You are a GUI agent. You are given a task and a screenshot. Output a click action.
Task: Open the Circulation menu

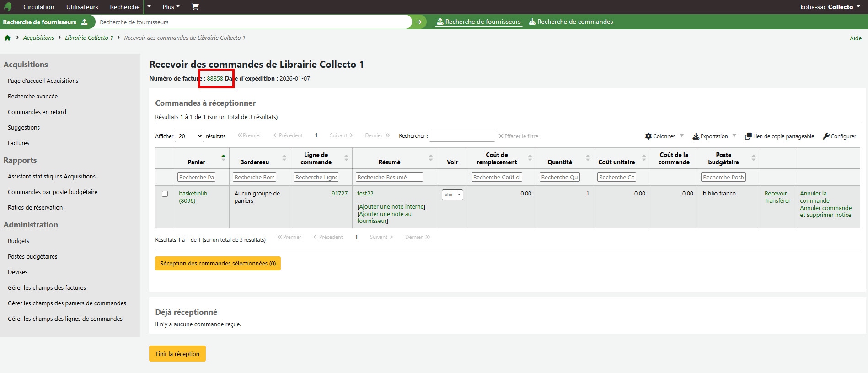(x=38, y=7)
